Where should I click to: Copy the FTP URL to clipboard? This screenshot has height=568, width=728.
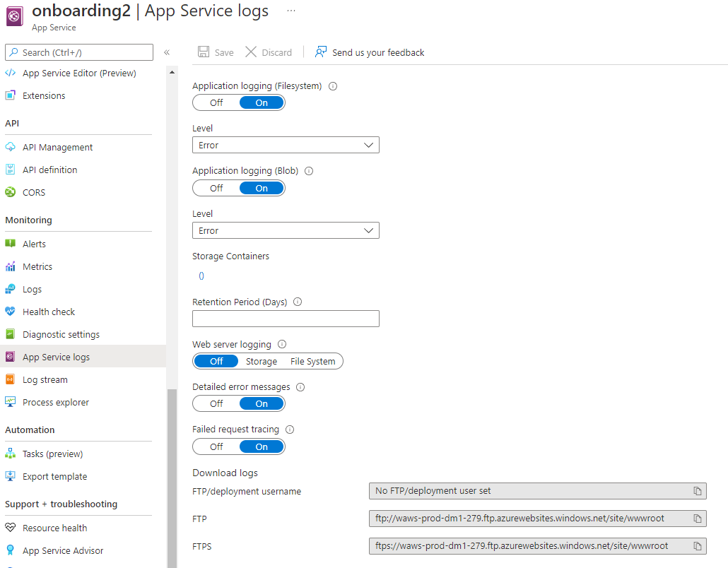[x=698, y=519]
